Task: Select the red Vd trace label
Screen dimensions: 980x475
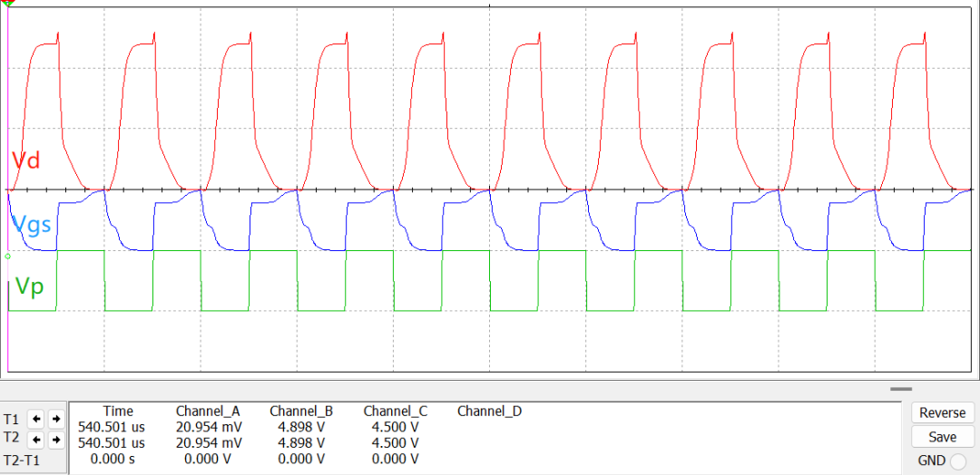Action: point(25,161)
